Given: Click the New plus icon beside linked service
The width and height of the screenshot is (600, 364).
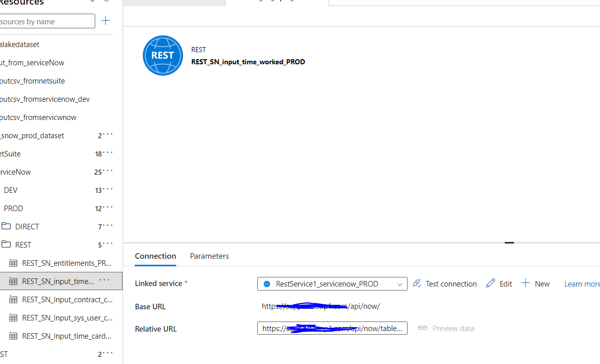Looking at the screenshot, I should 526,283.
